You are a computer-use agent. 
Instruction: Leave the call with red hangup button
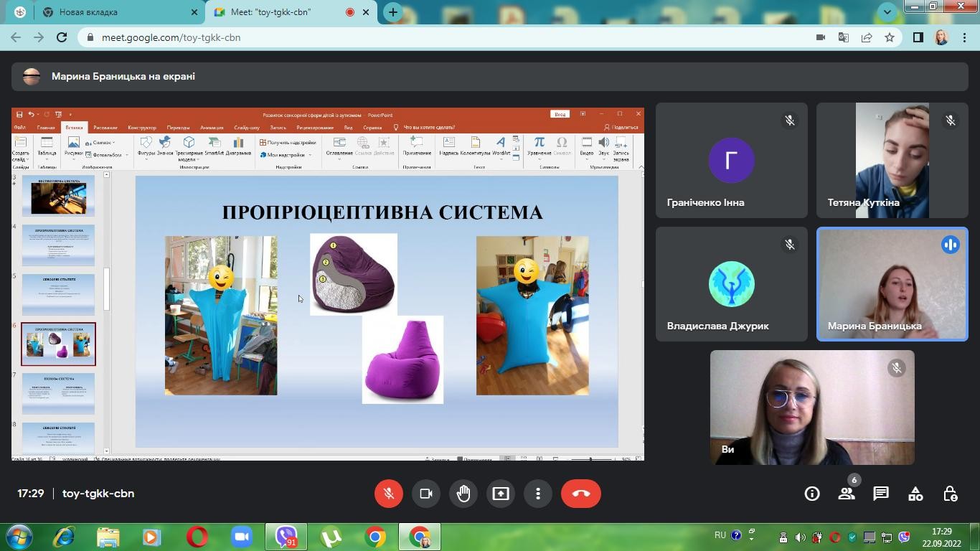click(580, 494)
